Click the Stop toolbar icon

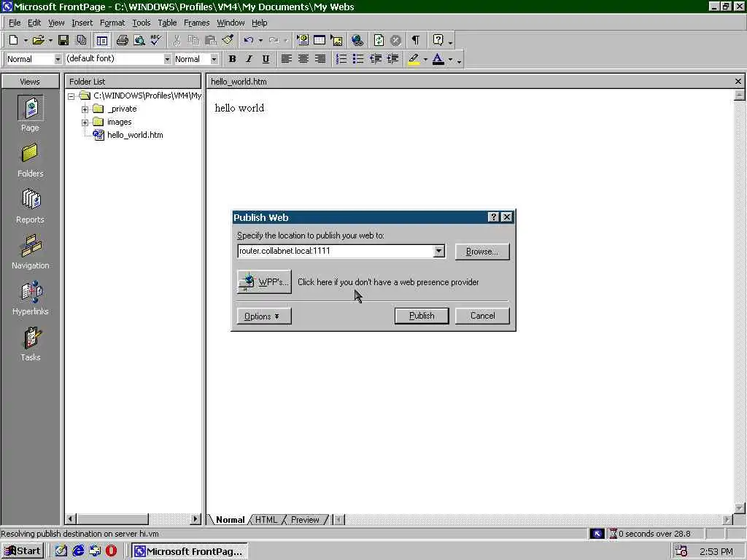(x=395, y=41)
